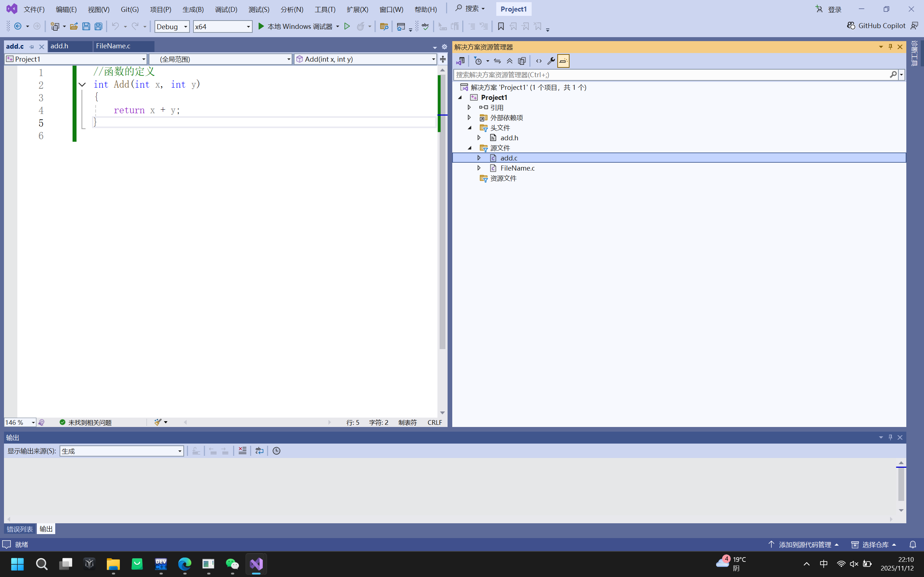Image resolution: width=924 pixels, height=577 pixels.
Task: Expand the 引用 tree node
Action: [470, 107]
